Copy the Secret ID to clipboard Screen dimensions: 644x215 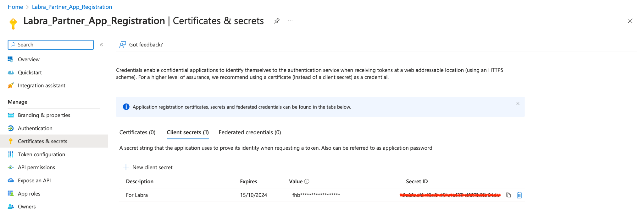tap(508, 195)
